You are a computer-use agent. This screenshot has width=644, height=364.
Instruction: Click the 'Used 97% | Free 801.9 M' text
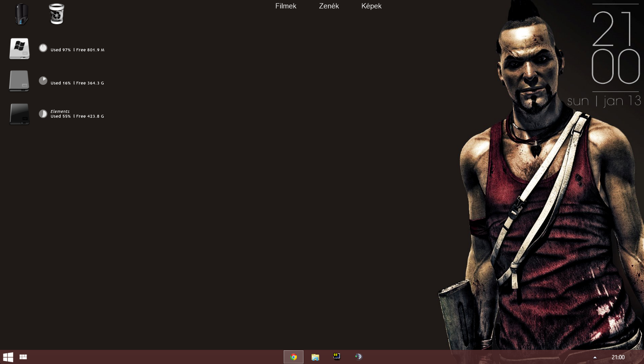[77, 50]
